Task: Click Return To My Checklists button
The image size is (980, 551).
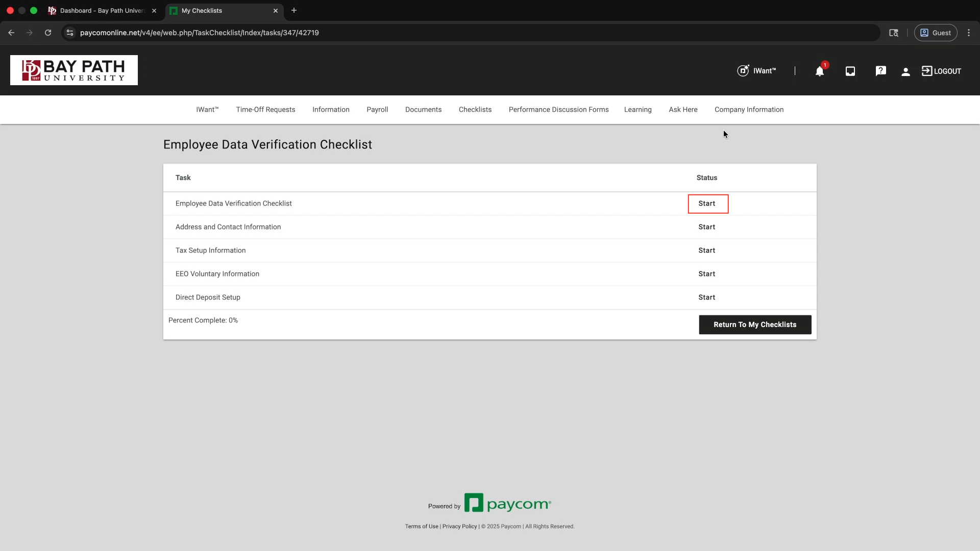Action: pyautogui.click(x=754, y=324)
